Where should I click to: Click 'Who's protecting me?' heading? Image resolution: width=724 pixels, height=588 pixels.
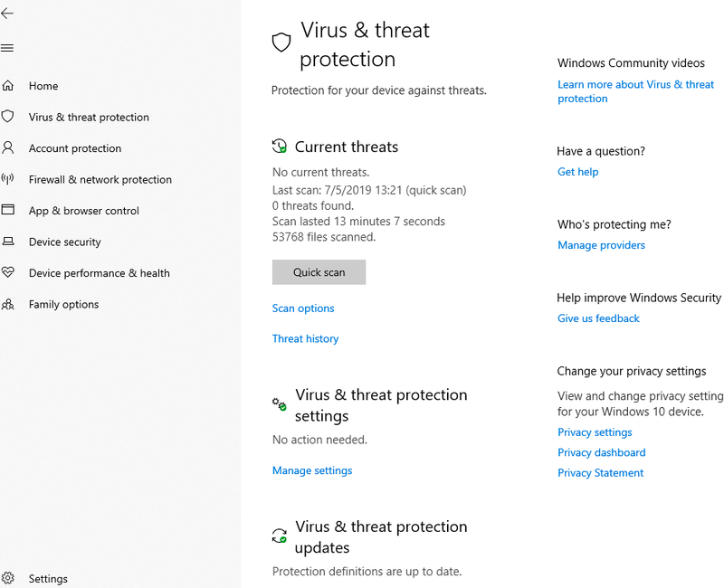pos(614,224)
